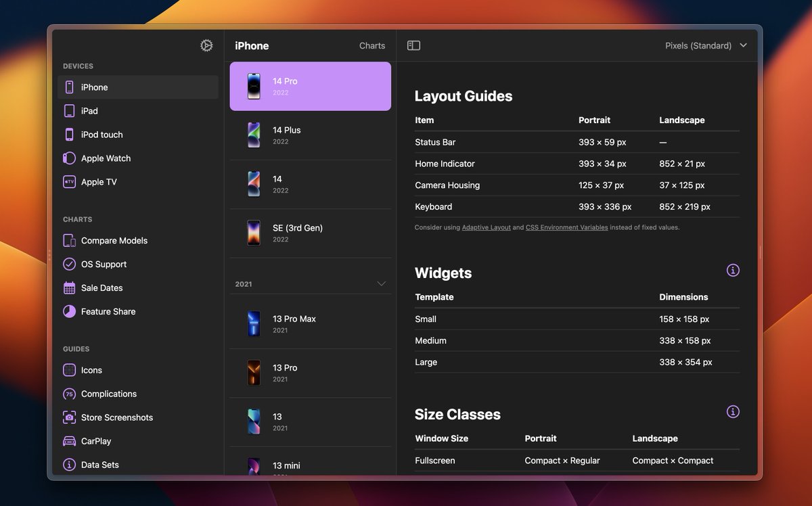This screenshot has height=506, width=812.
Task: Select the SE (3rd Gen) row
Action: [x=311, y=233]
